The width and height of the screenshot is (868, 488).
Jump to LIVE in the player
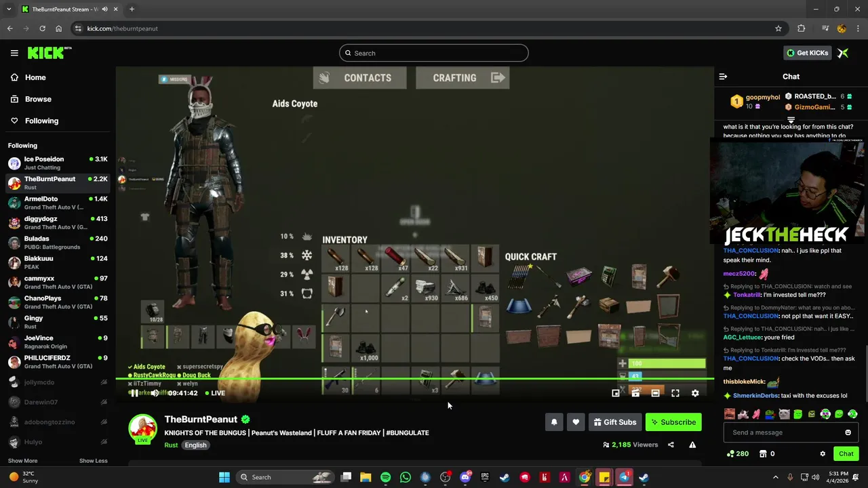click(215, 393)
